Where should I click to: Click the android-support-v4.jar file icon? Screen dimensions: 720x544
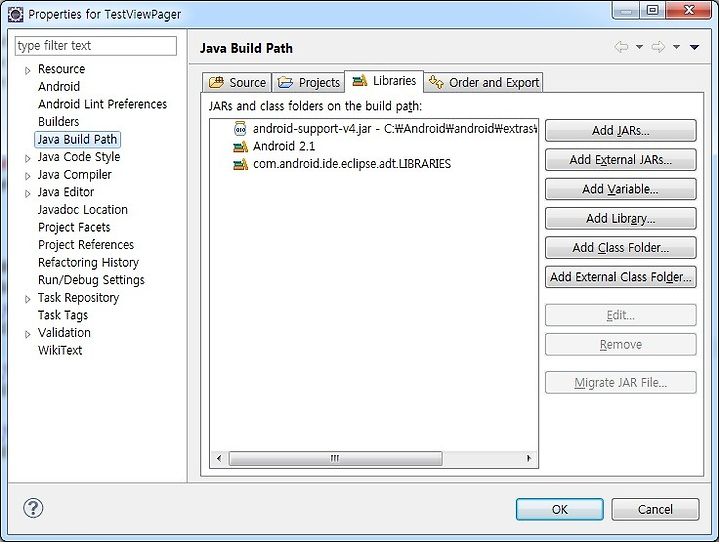240,129
